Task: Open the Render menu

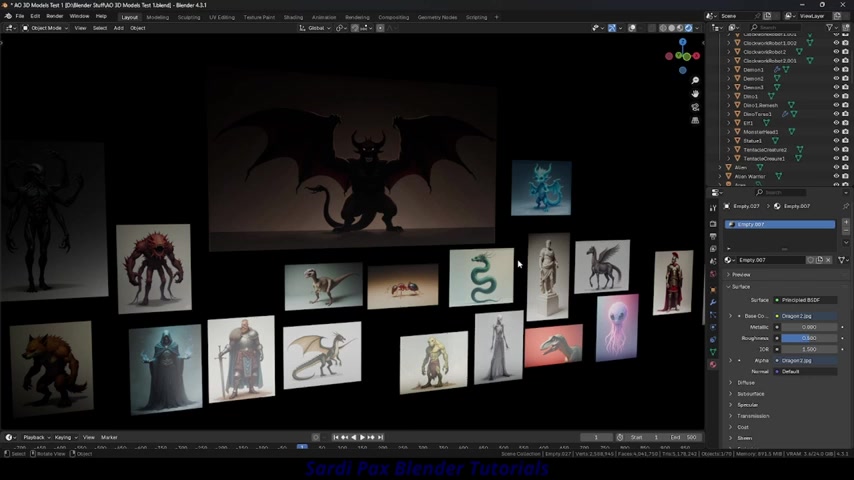Action: pyautogui.click(x=54, y=16)
